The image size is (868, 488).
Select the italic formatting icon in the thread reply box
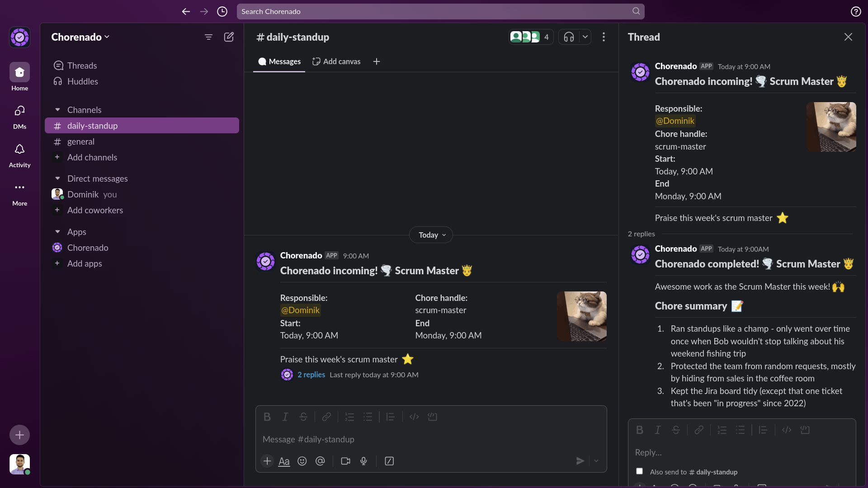tap(658, 430)
